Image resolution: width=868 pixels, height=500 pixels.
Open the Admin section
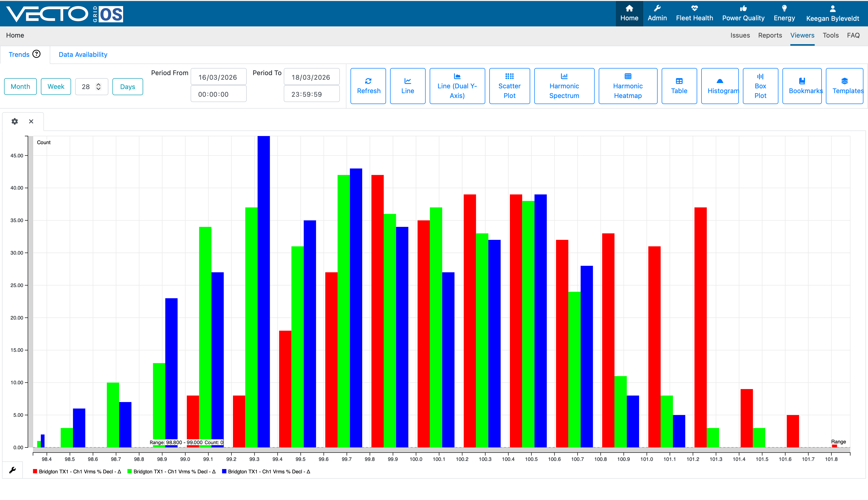(657, 13)
